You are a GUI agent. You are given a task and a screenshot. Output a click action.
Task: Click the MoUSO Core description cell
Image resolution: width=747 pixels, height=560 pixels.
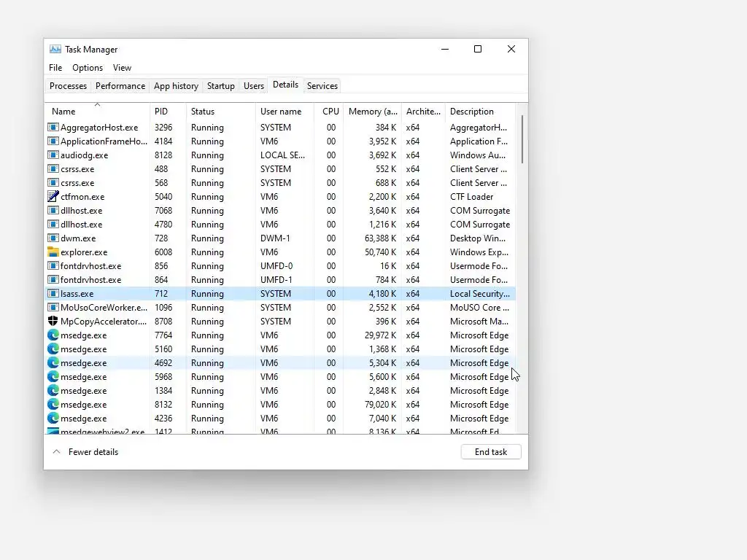(x=479, y=308)
